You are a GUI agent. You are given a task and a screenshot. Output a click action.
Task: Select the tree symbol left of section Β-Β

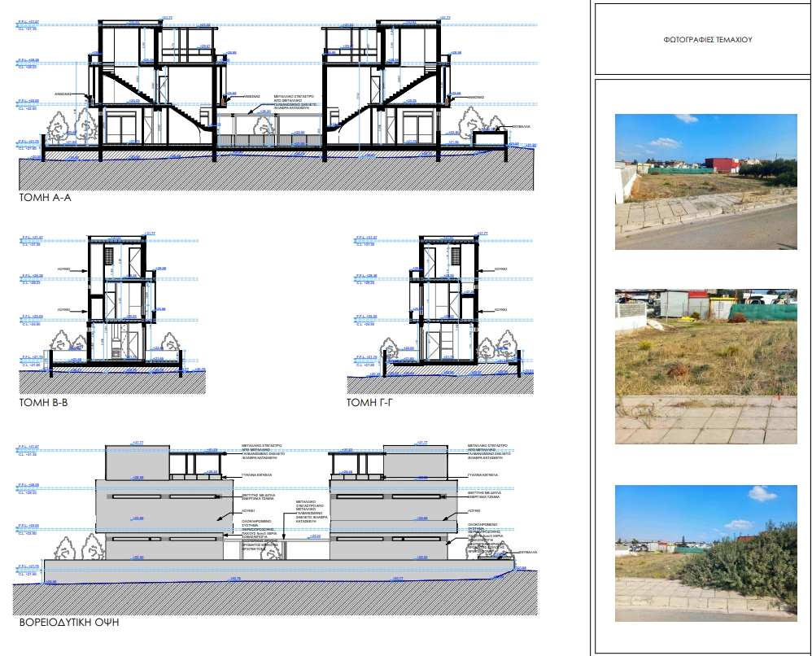pos(60,346)
